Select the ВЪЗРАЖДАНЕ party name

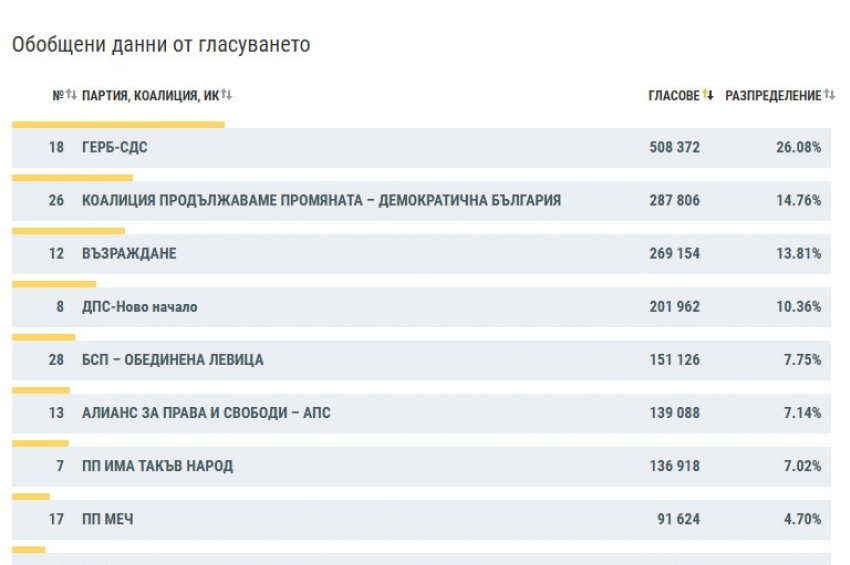[129, 253]
